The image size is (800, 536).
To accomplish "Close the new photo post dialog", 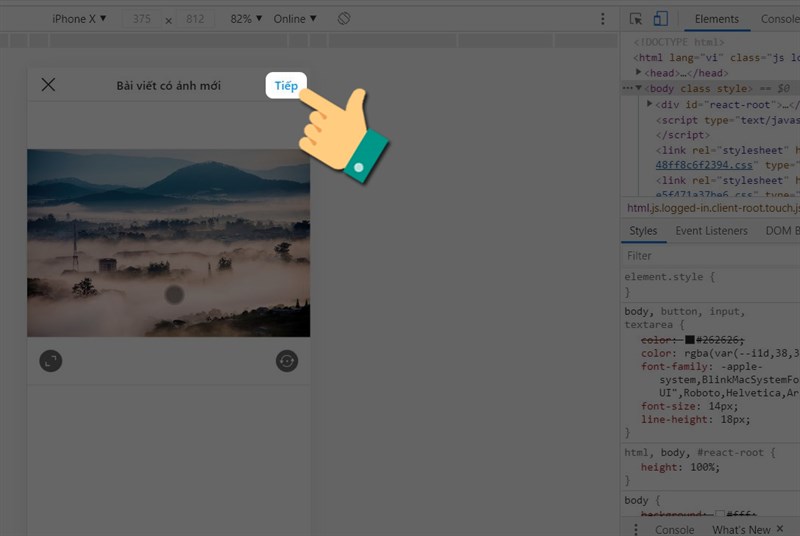I will tap(48, 85).
